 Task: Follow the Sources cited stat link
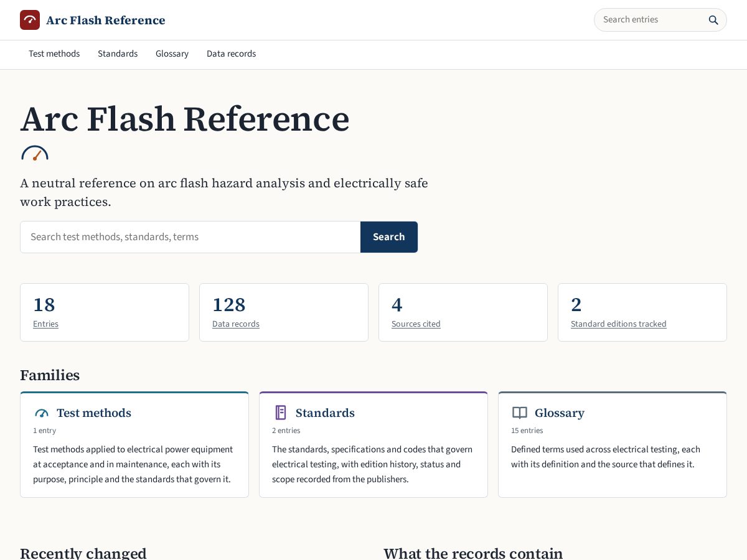point(416,324)
